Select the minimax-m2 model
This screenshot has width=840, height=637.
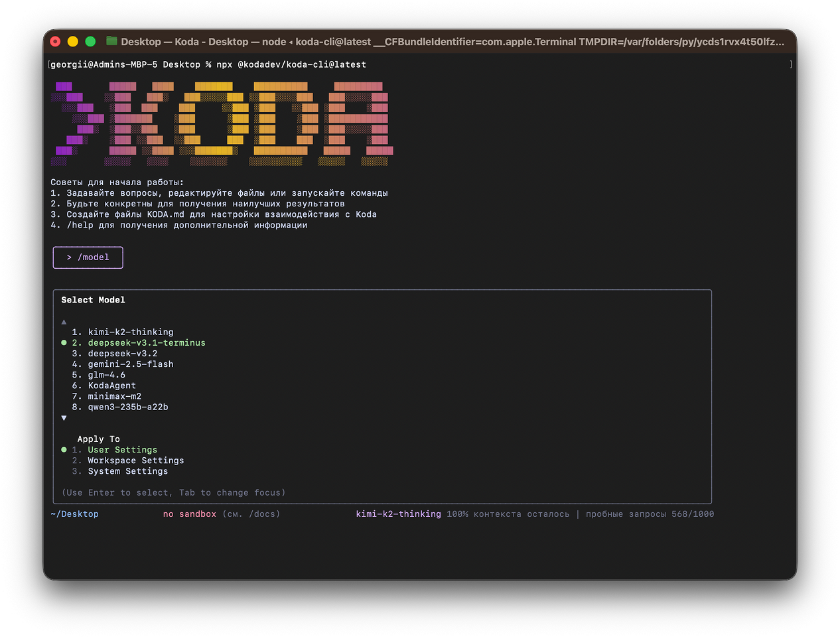pos(113,396)
